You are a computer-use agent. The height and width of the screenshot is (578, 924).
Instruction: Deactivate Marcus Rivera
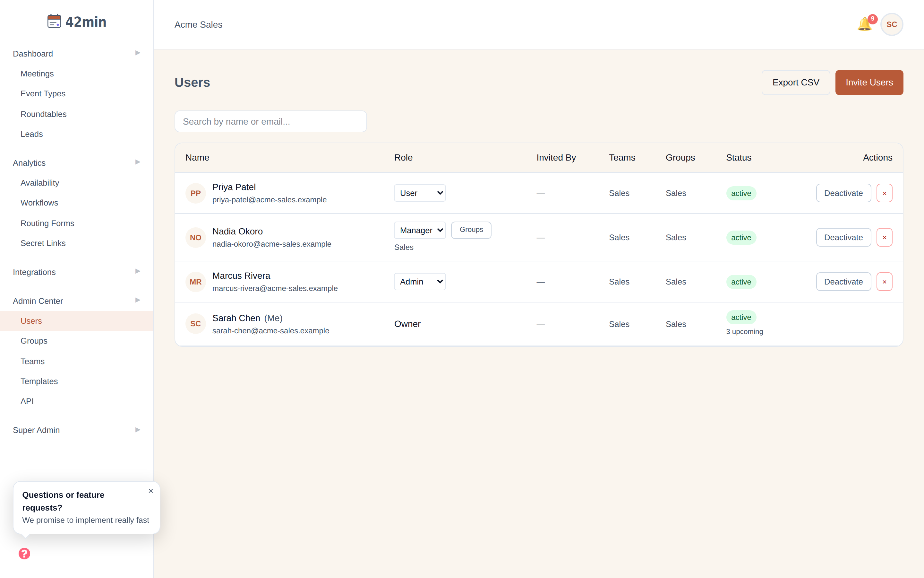point(843,282)
